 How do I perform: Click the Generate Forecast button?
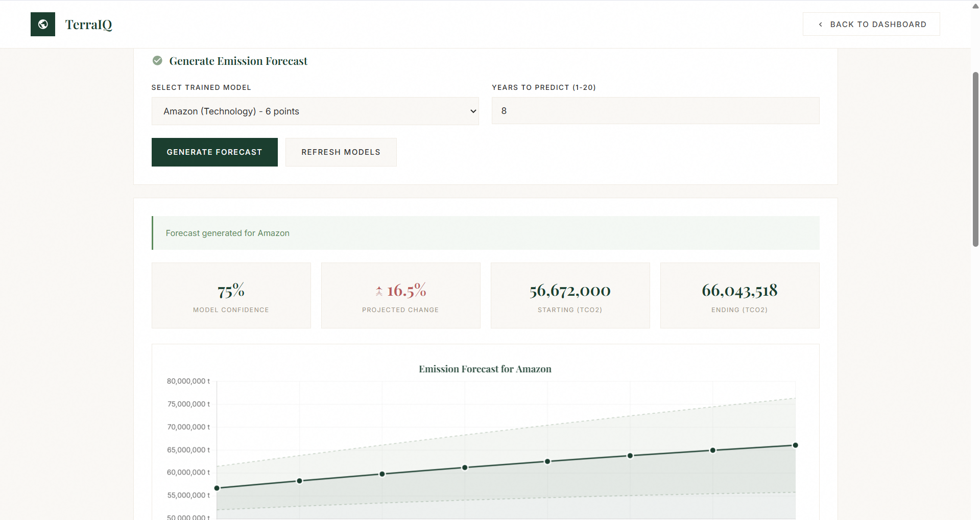[x=214, y=152]
